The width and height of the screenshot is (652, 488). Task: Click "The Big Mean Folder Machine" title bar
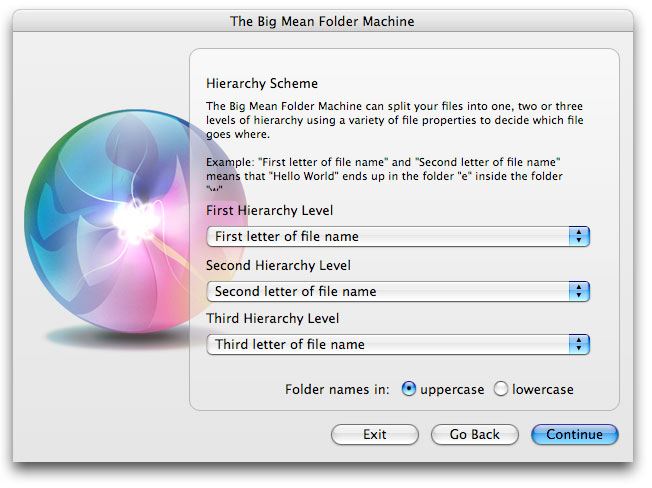click(322, 21)
